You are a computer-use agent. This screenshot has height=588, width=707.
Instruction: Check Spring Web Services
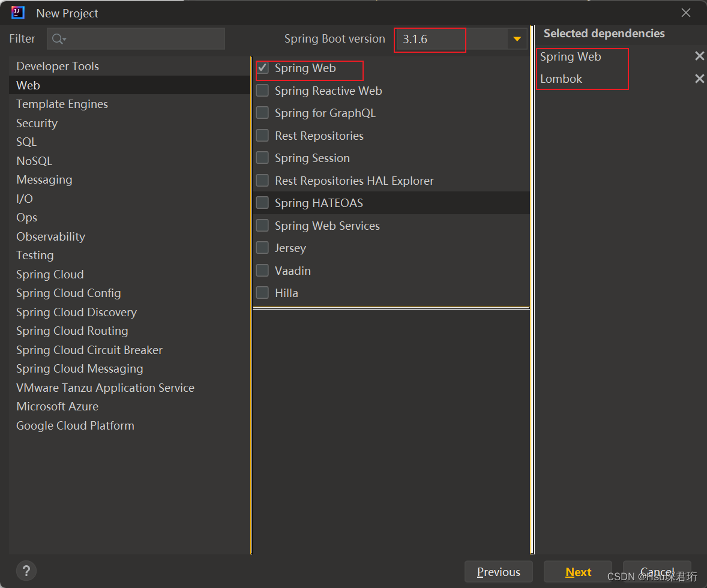point(262,226)
